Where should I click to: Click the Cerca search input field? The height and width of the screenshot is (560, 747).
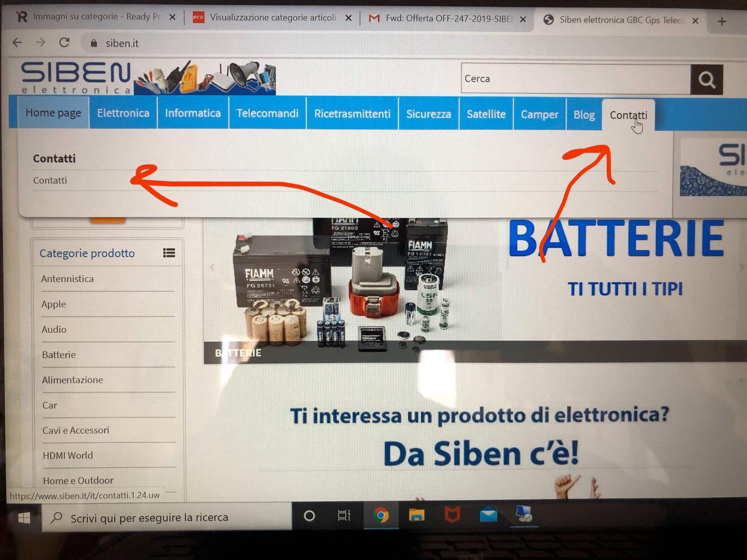tap(576, 79)
